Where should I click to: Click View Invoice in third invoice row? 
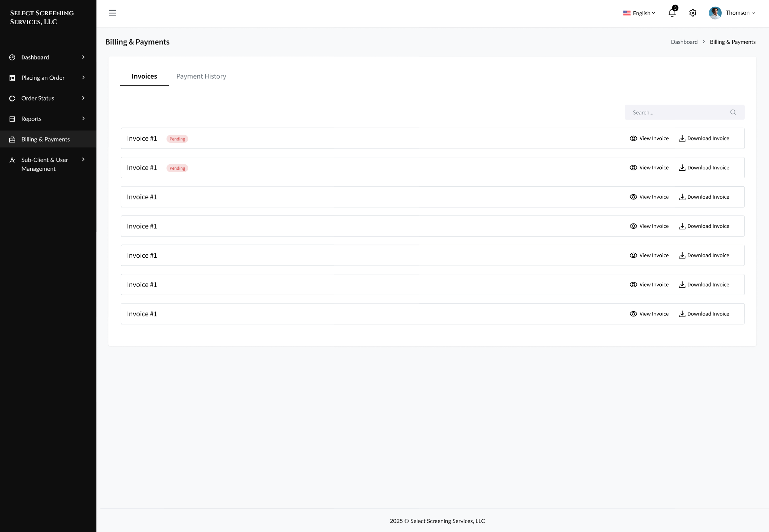coord(649,197)
